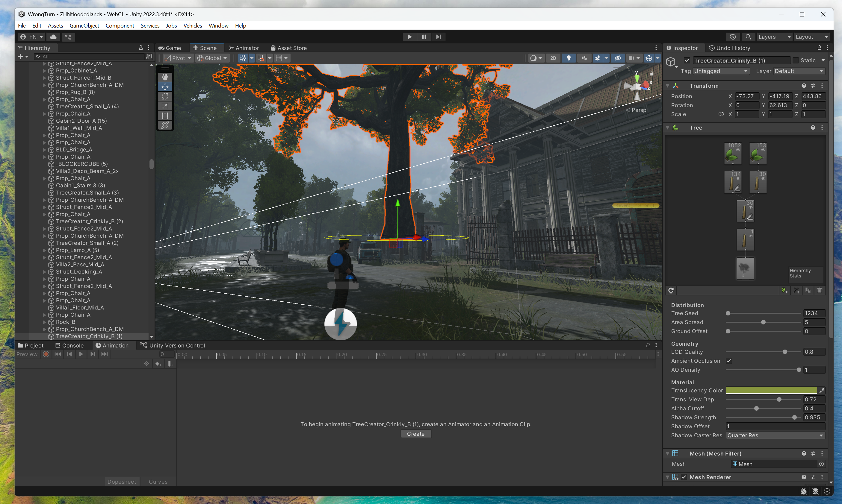Select the Rotate tool in scene
Screen dimensions: 842x504
[165, 96]
